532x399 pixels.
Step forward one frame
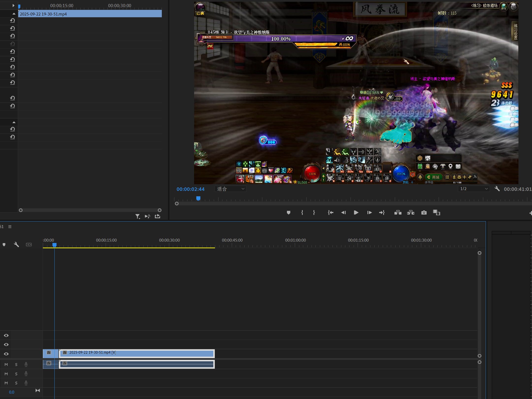(x=369, y=213)
